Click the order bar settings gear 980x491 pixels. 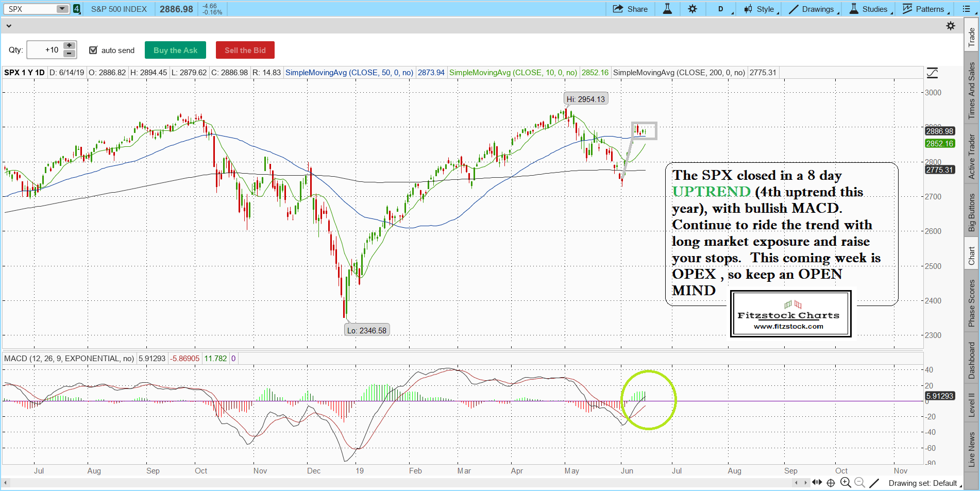click(x=951, y=26)
